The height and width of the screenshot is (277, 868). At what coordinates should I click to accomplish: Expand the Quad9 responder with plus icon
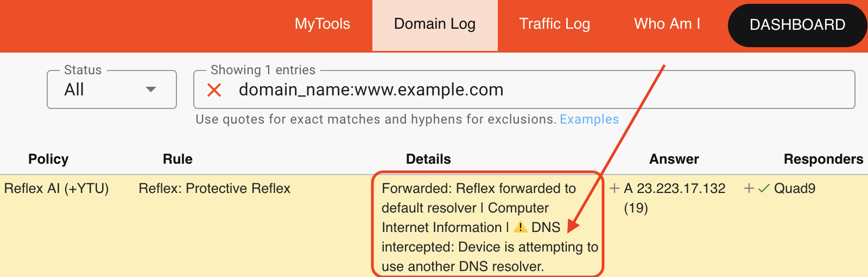point(749,188)
